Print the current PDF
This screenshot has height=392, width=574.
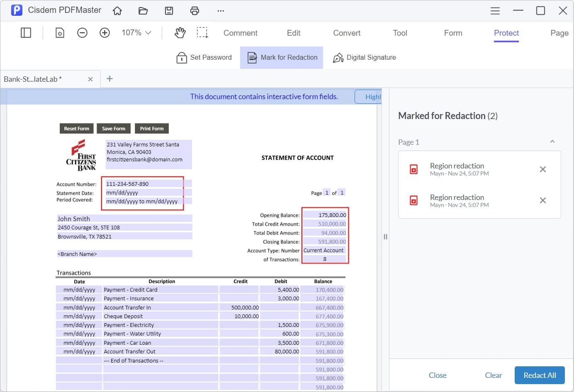pos(195,11)
